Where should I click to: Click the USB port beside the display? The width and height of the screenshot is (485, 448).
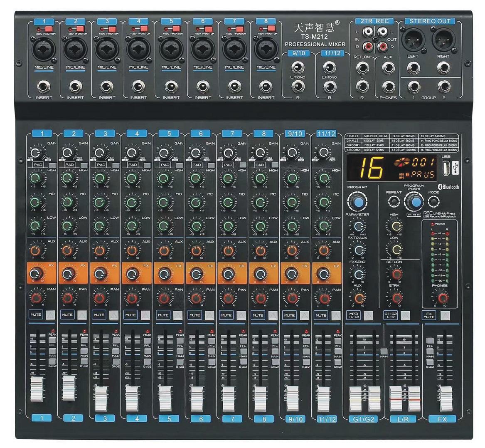pos(446,168)
